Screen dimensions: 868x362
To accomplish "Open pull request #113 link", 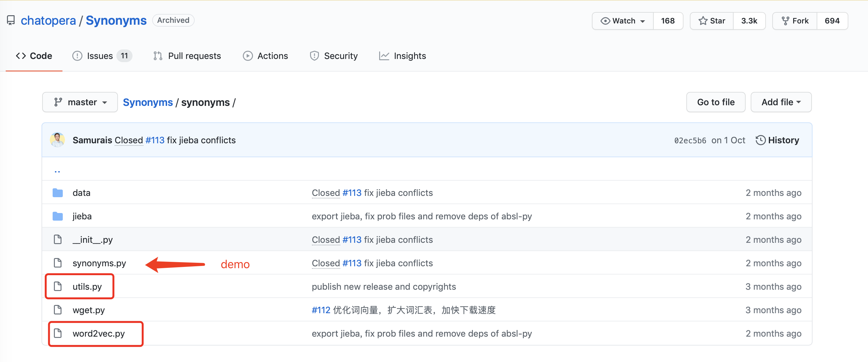I will click(155, 140).
